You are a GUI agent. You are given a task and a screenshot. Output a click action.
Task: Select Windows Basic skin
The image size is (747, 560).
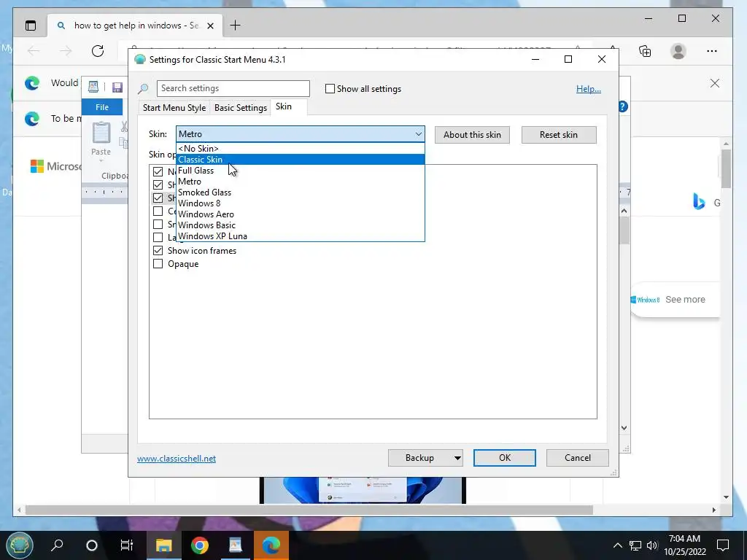tap(300, 225)
